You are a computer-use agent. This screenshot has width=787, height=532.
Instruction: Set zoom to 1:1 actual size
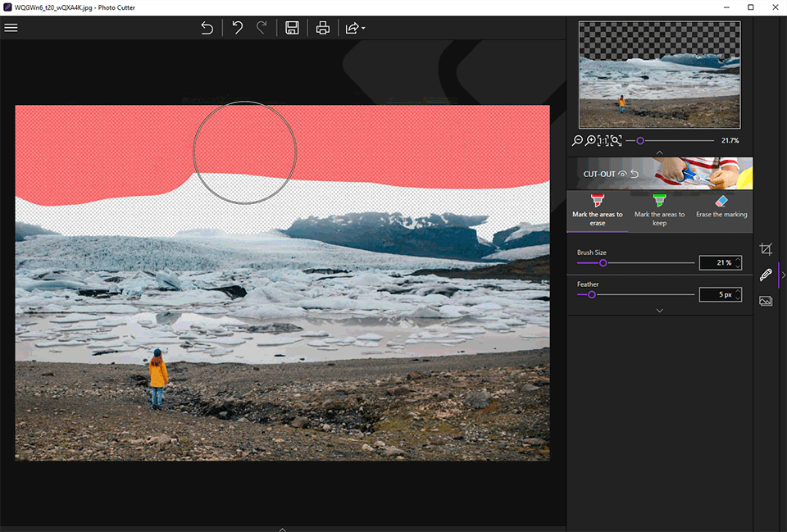coord(603,141)
